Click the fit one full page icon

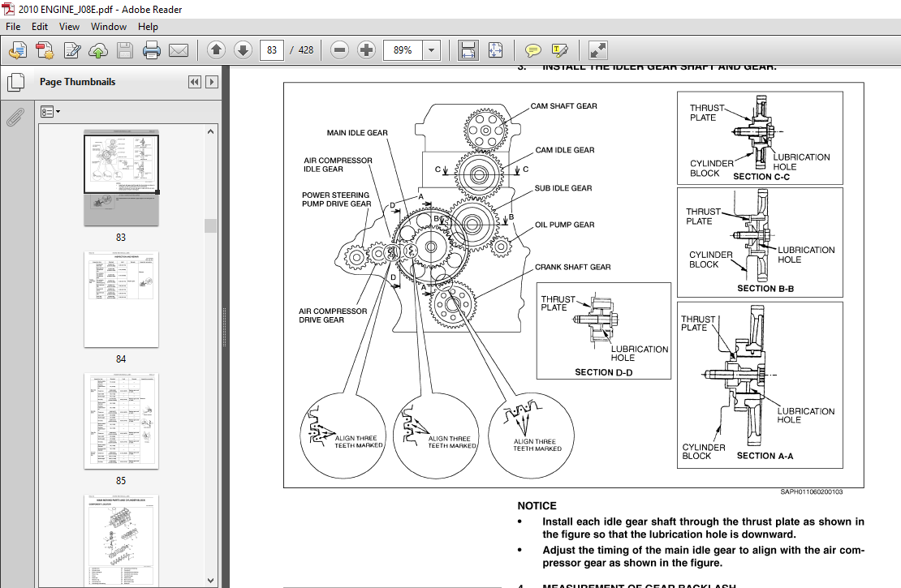(495, 50)
